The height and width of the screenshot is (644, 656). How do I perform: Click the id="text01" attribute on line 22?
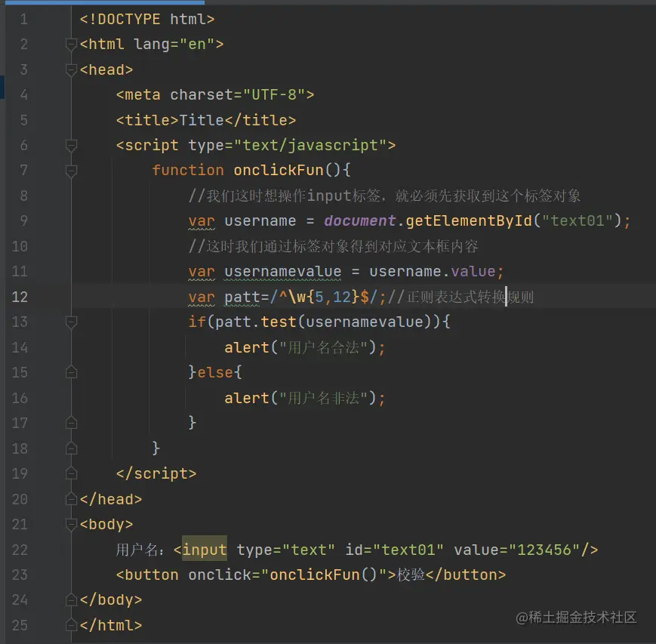pyautogui.click(x=394, y=550)
